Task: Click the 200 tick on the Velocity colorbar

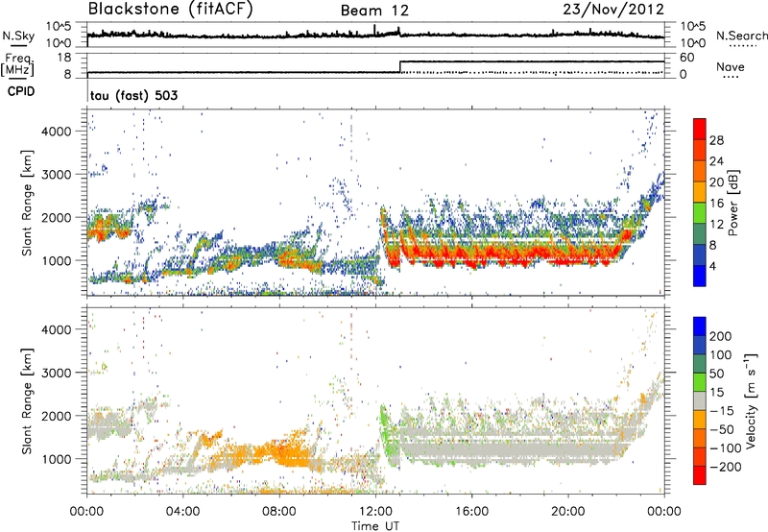Action: 721,336
